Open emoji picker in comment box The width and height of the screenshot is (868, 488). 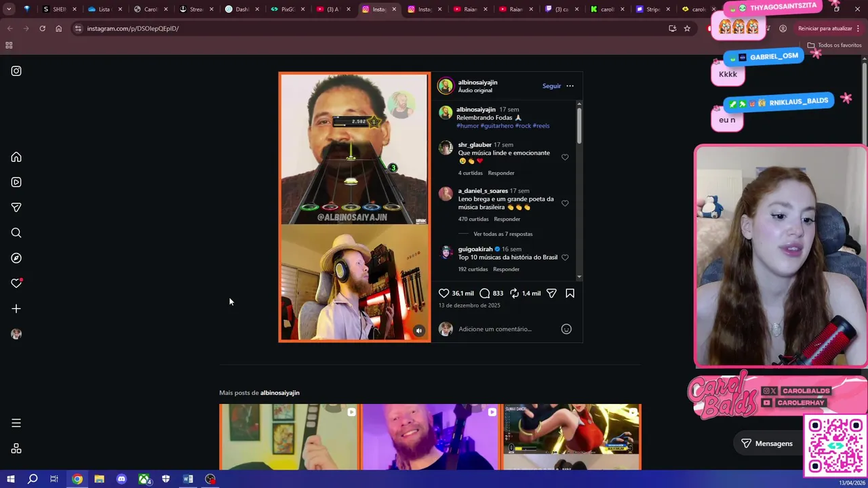point(566,329)
